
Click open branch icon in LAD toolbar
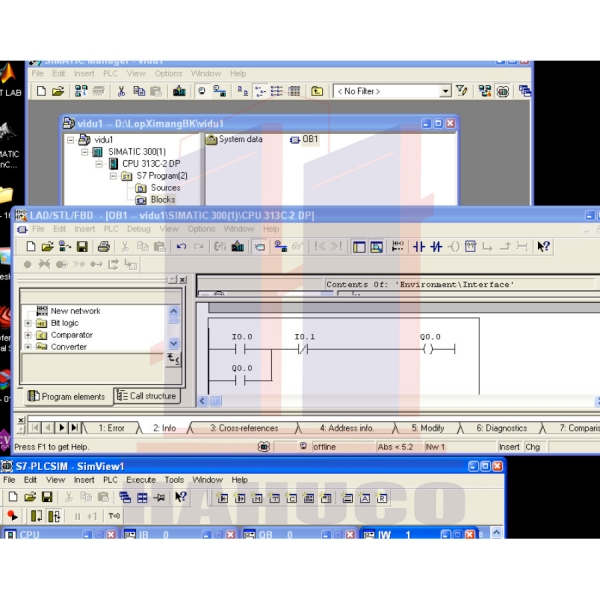(x=487, y=246)
